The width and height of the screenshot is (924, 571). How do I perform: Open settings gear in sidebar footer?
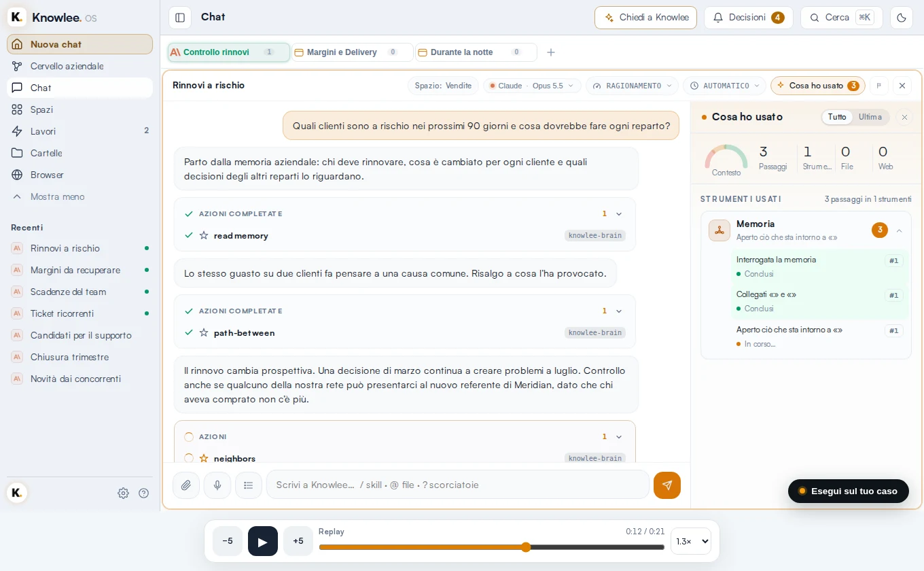point(123,494)
